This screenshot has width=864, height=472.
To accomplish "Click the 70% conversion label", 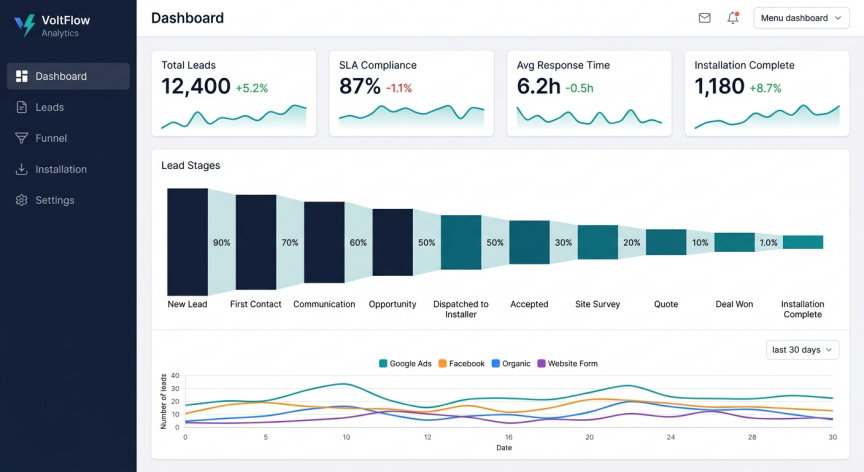I will click(x=290, y=242).
